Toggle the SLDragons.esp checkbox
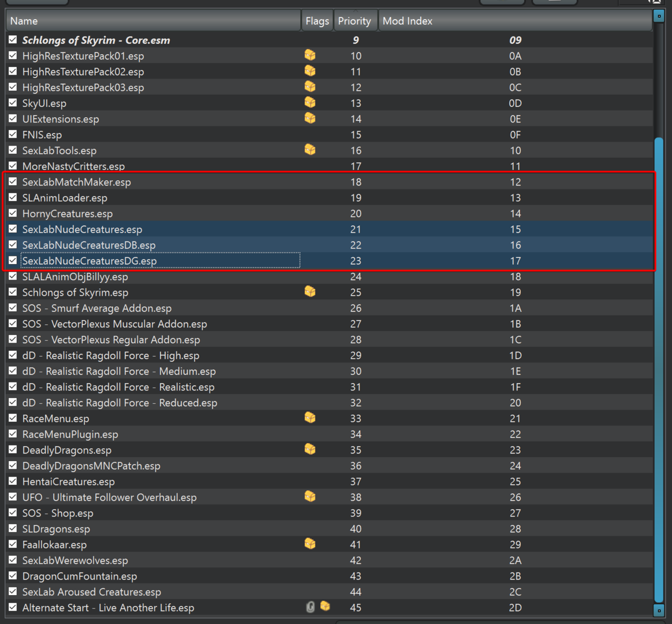Viewport: 672px width, 624px height. [13, 529]
